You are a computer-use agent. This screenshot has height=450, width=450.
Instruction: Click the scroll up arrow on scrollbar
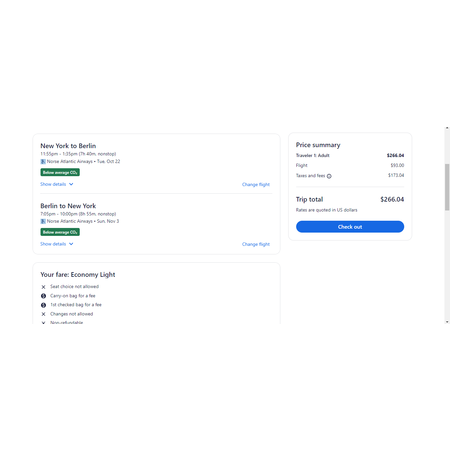[x=447, y=128]
